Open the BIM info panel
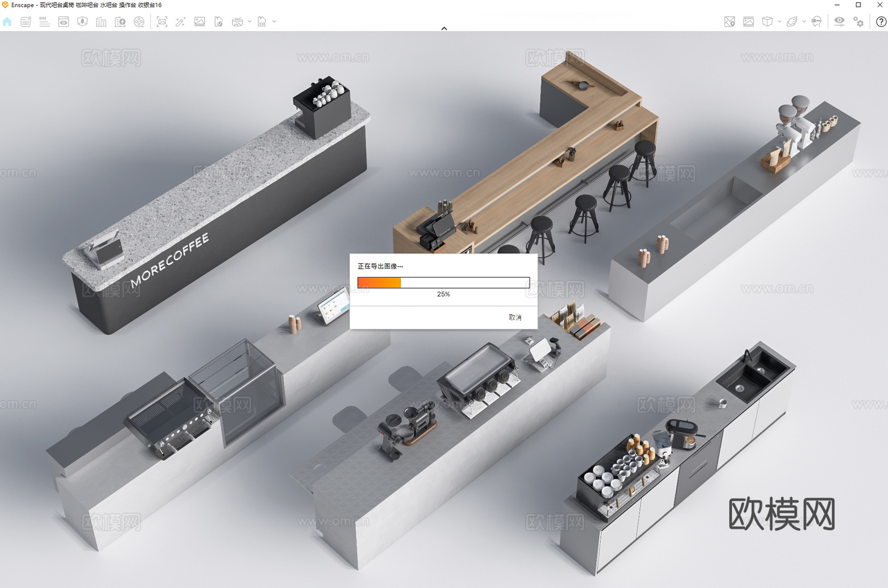The width and height of the screenshot is (888, 588). coord(44,22)
